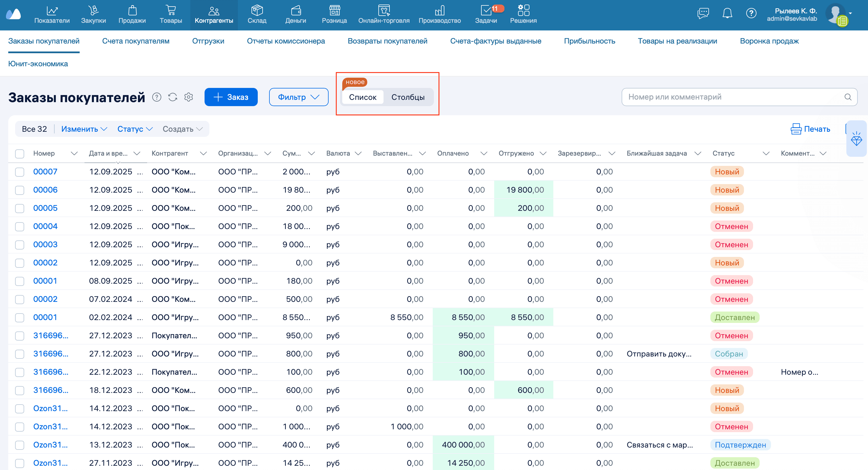
Task: Open the table settings gear icon
Action: 189,97
